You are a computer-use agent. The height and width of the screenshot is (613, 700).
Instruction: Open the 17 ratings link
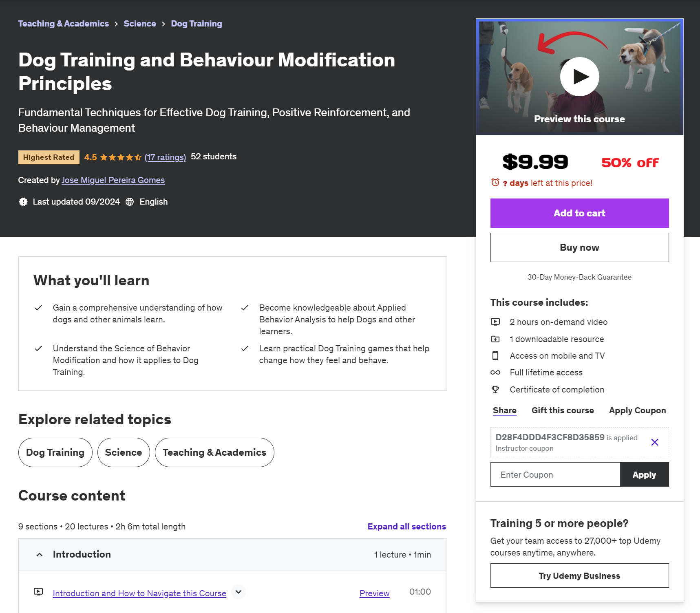pyautogui.click(x=165, y=157)
